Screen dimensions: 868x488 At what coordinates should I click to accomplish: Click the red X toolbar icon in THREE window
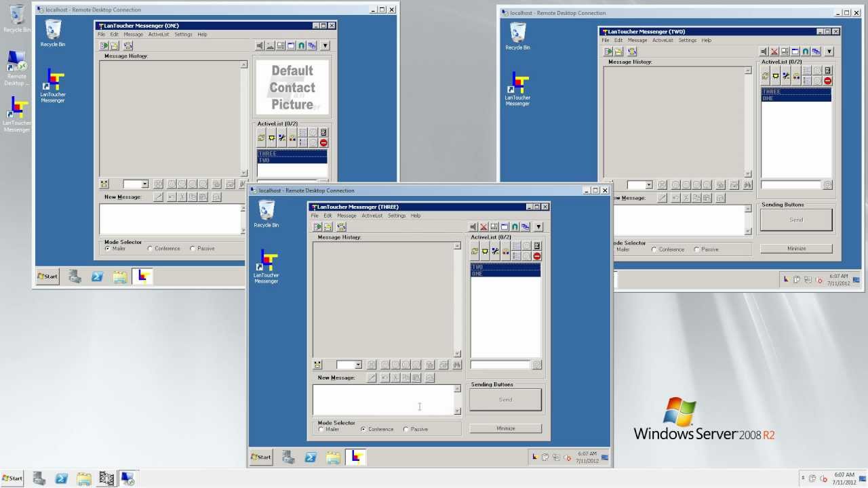click(x=484, y=226)
